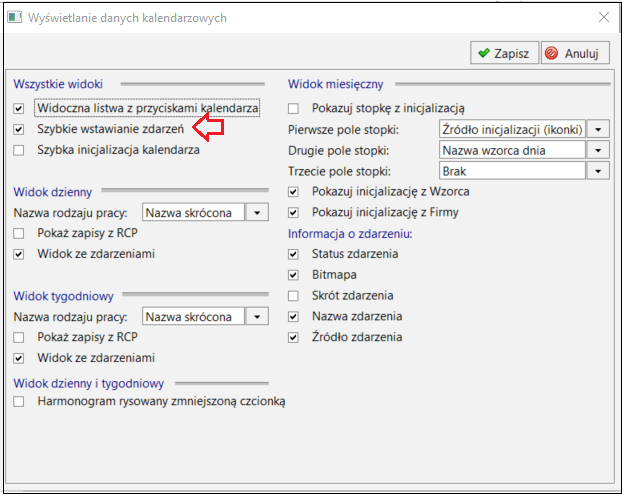
Task: Click the Widok dzienny section heading
Action: click(53, 192)
